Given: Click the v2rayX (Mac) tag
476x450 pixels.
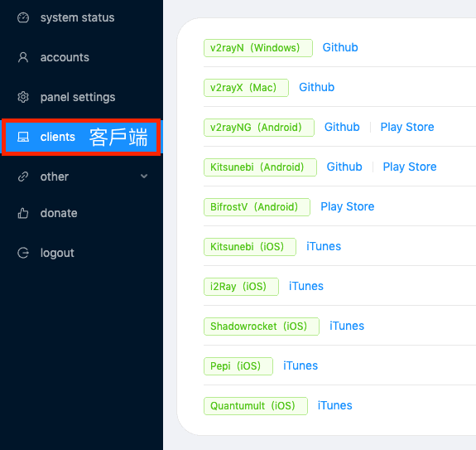Looking at the screenshot, I should click(246, 88).
